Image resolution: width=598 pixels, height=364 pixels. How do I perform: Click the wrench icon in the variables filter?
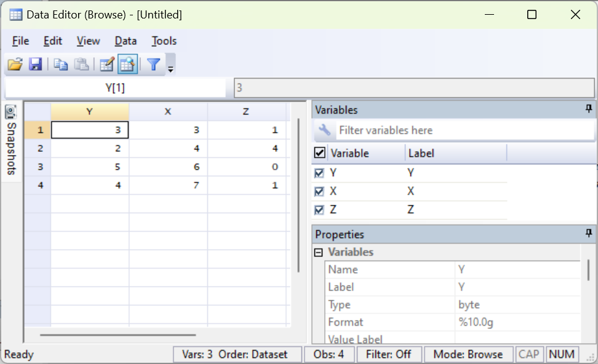pos(325,130)
